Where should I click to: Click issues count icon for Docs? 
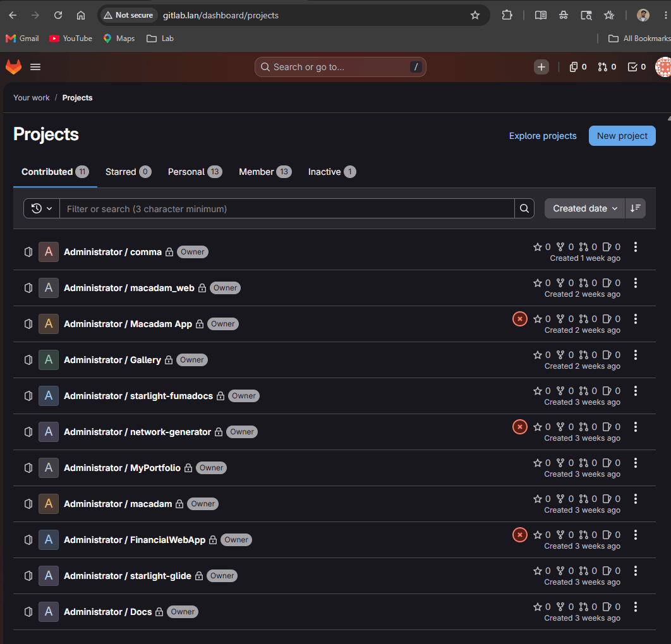607,606
